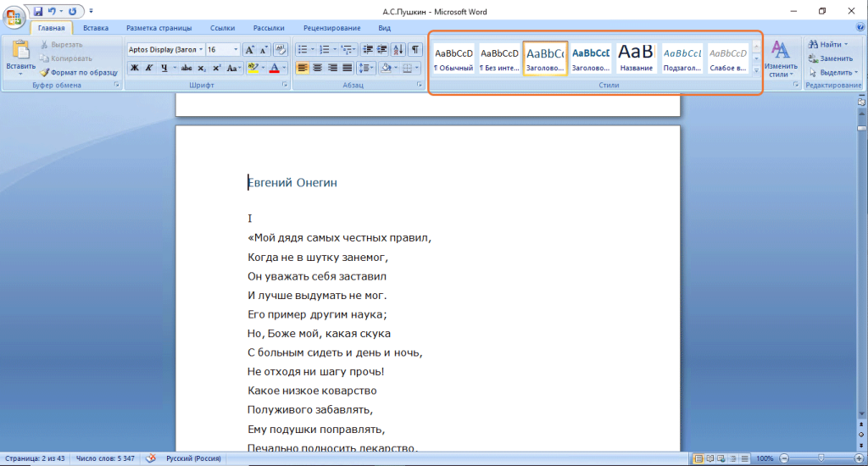Decrease paragraph indent
Screen dimensions: 868x466
pos(368,50)
